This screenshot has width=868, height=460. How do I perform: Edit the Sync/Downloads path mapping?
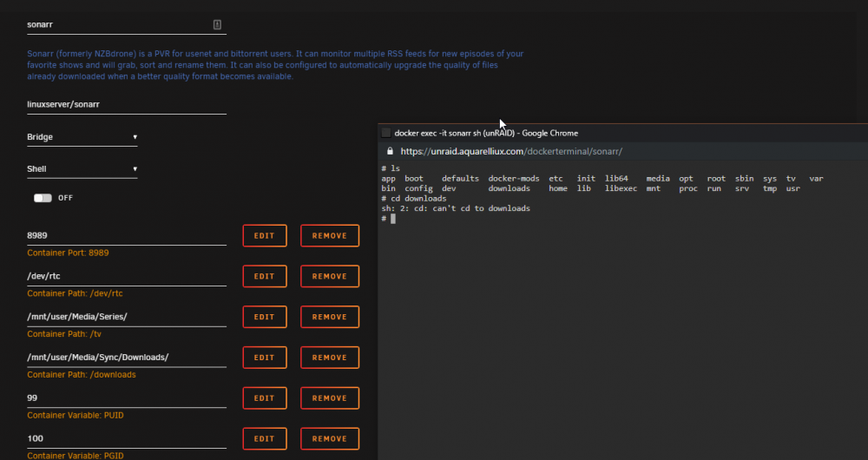265,358
